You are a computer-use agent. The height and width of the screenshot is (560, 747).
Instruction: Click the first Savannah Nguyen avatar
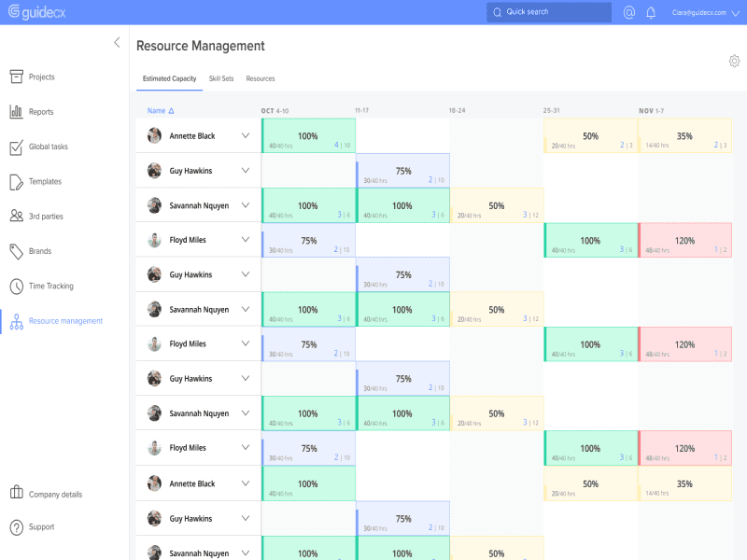click(x=154, y=205)
